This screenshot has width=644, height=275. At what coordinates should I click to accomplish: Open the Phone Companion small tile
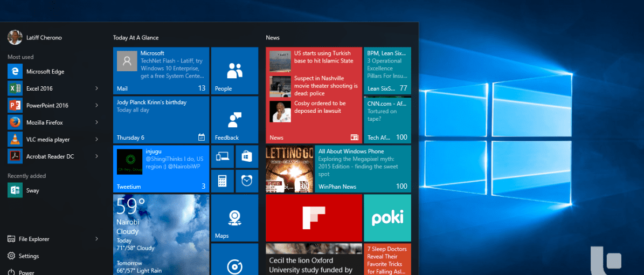click(x=222, y=156)
